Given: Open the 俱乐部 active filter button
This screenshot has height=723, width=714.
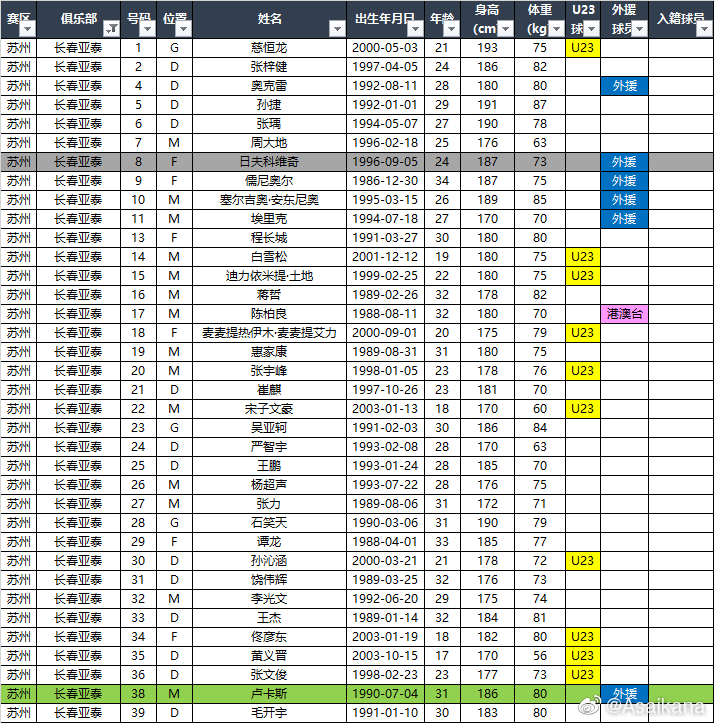Looking at the screenshot, I should click(x=111, y=29).
